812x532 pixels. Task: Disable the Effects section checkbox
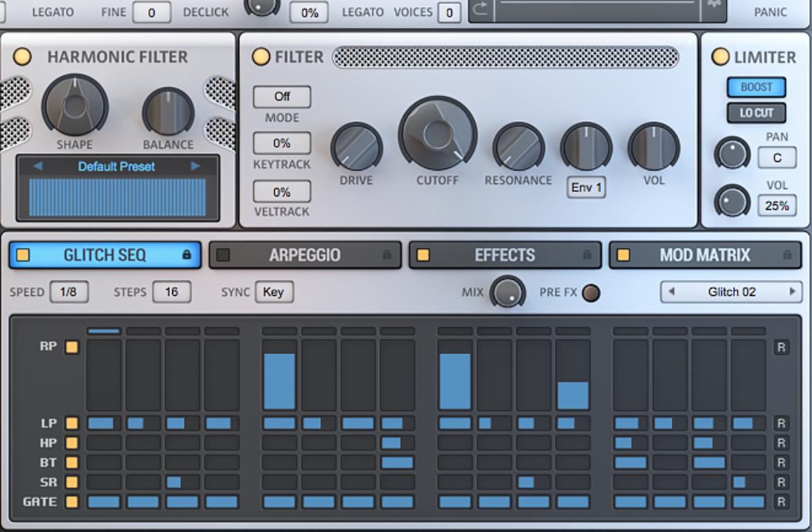(x=423, y=254)
